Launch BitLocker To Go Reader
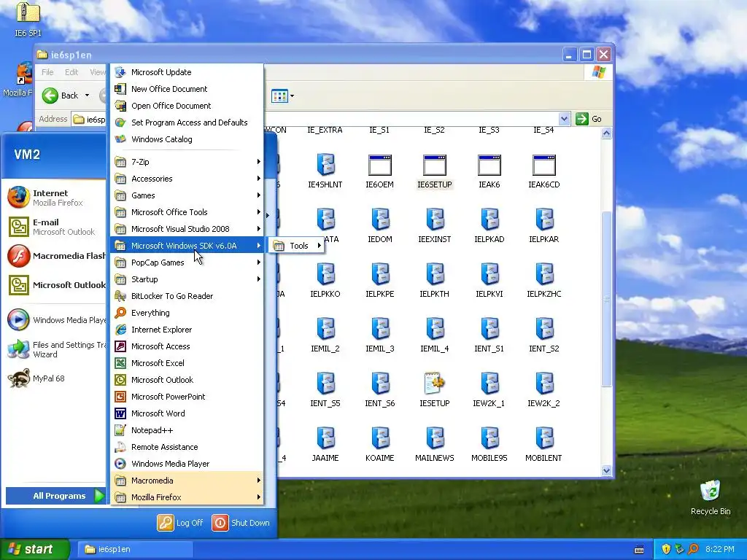747x560 pixels. coord(187,296)
